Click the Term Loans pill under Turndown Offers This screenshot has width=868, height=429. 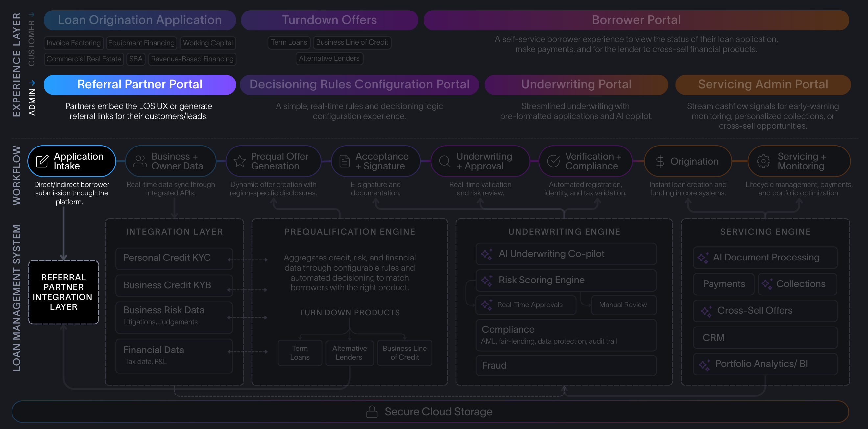[x=289, y=42]
